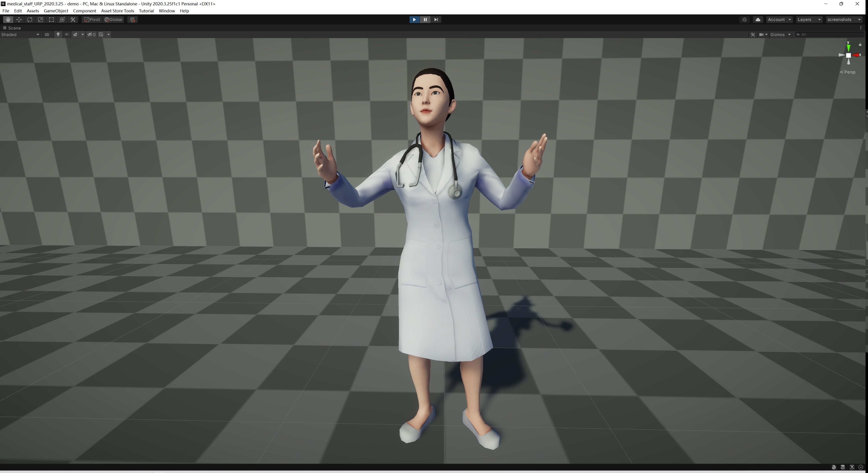Open scene camera settings icon
The height and width of the screenshot is (473, 868).
coord(761,34)
